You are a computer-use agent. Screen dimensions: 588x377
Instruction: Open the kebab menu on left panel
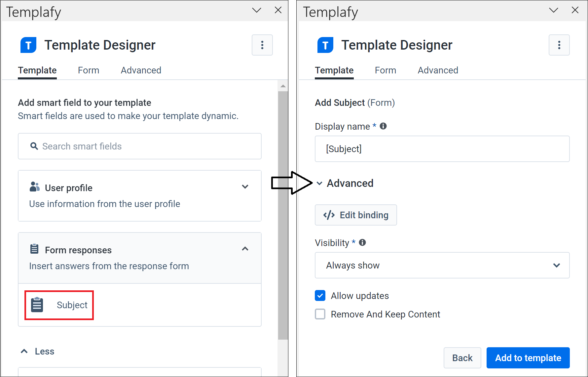(x=262, y=45)
